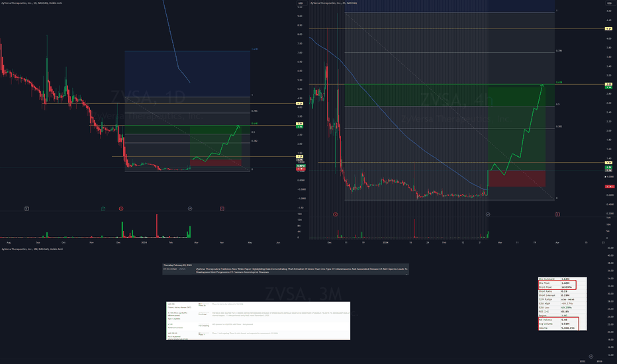Click the 0.382 Fibonacci label on the 1D chart

tap(255, 141)
